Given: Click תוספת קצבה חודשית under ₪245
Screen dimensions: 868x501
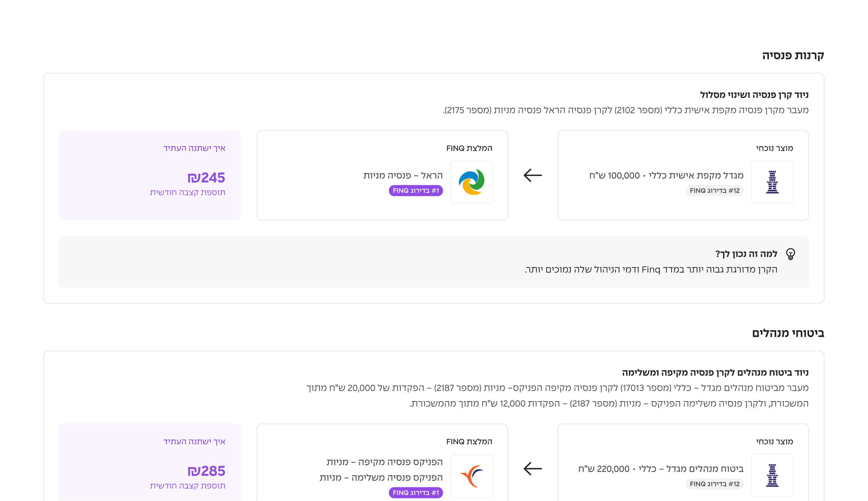Looking at the screenshot, I should 187,192.
